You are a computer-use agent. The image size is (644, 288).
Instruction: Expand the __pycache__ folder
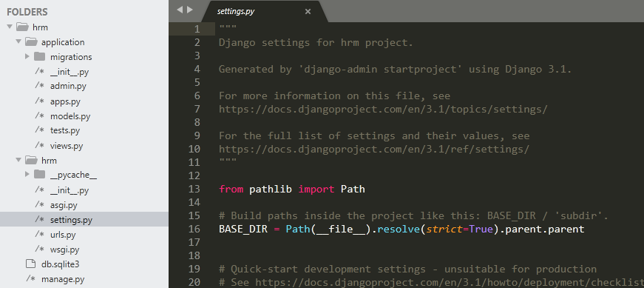[27, 175]
